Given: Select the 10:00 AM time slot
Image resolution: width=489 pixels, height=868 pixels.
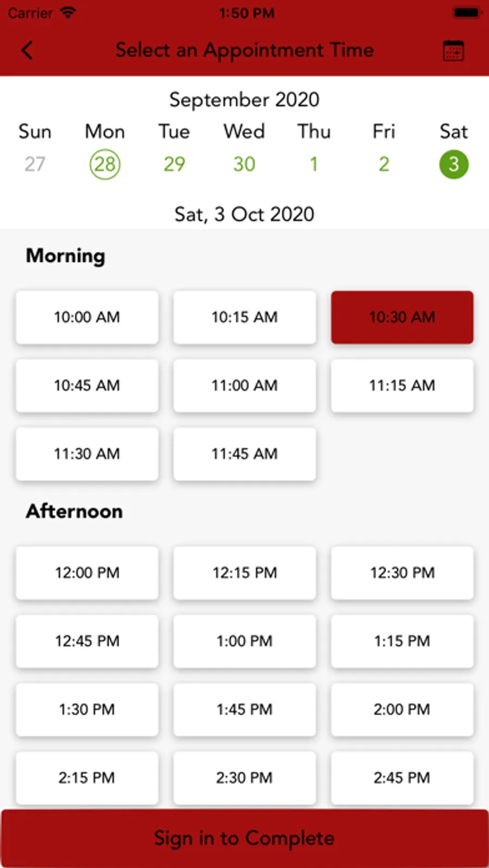Looking at the screenshot, I should tap(87, 317).
